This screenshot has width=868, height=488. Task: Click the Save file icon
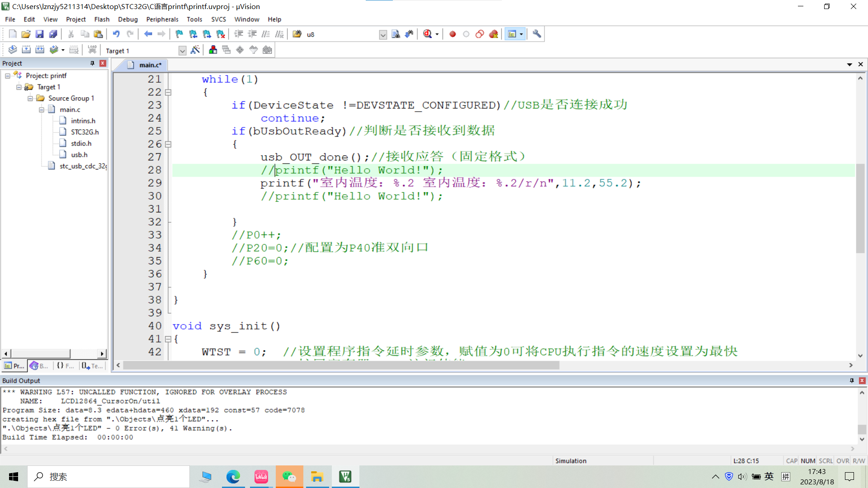point(39,34)
